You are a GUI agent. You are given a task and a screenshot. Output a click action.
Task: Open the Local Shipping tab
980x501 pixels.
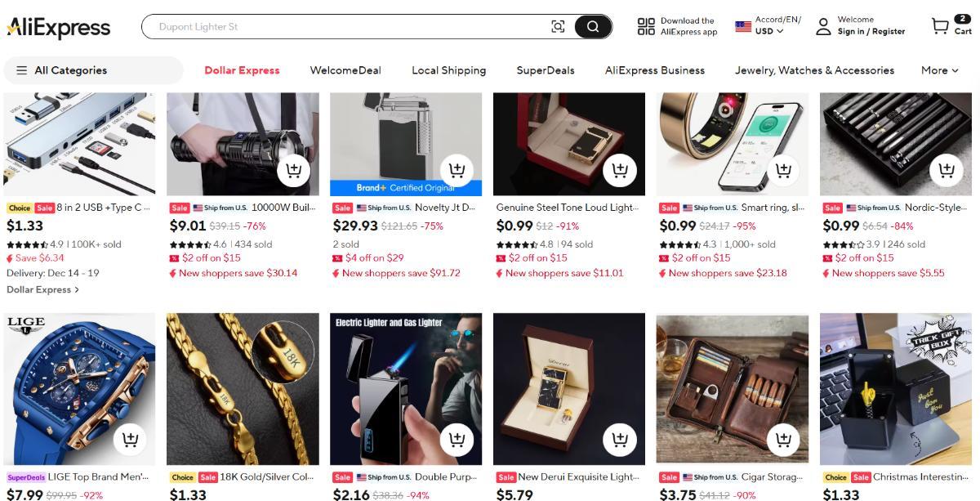pos(448,70)
